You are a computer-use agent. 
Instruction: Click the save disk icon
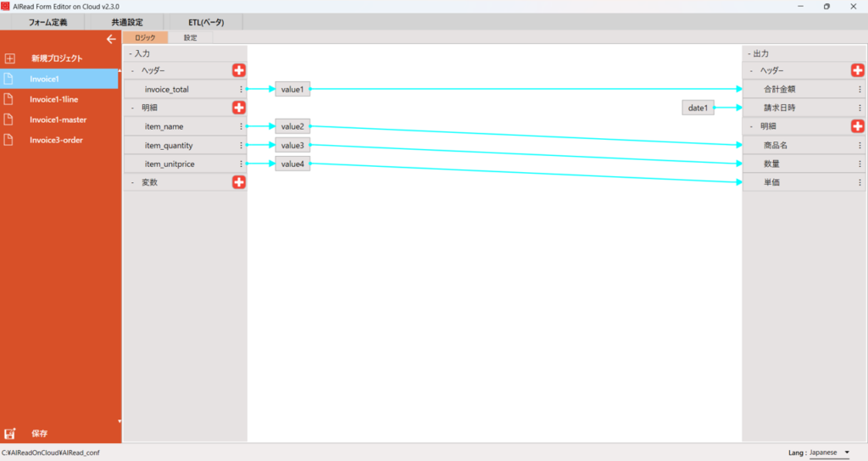pyautogui.click(x=10, y=433)
